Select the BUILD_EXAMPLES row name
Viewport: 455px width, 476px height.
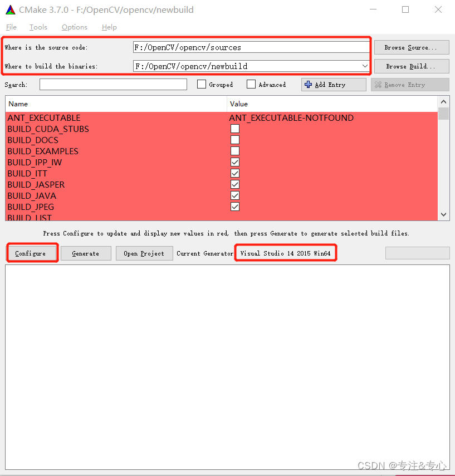(43, 151)
